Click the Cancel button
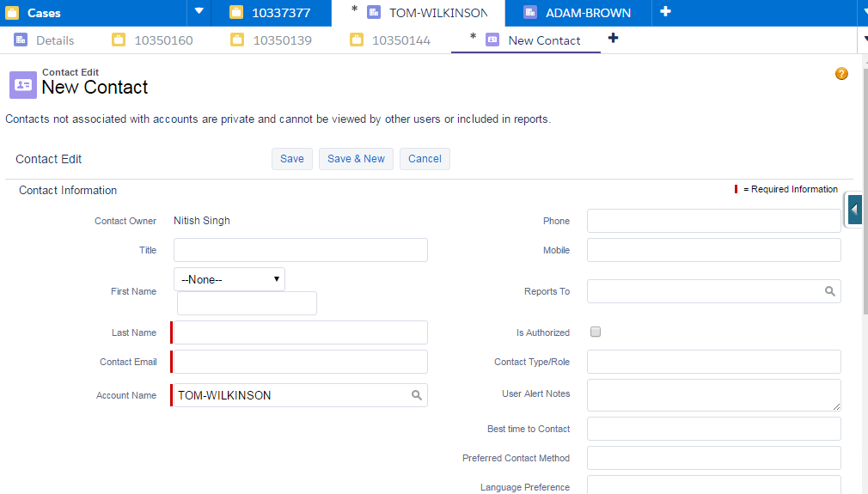868x494 pixels. tap(425, 159)
